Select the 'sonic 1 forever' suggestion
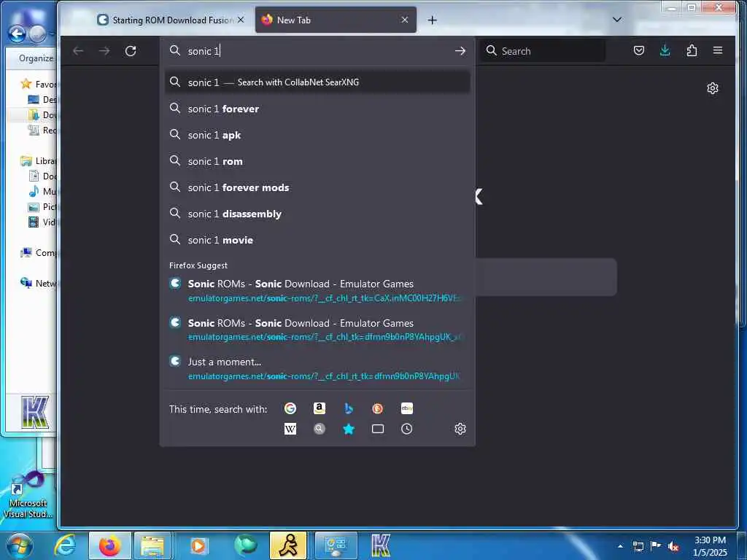 (x=317, y=109)
